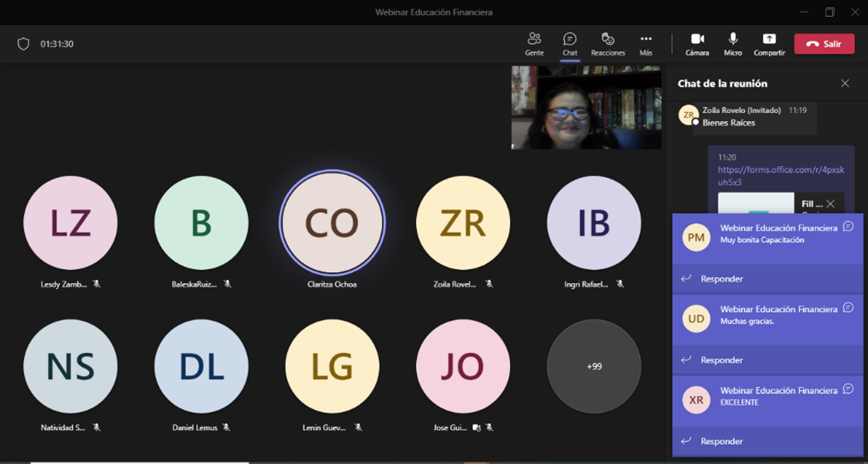The width and height of the screenshot is (868, 464).
Task: Click the presenter's video thumbnail
Action: click(586, 108)
